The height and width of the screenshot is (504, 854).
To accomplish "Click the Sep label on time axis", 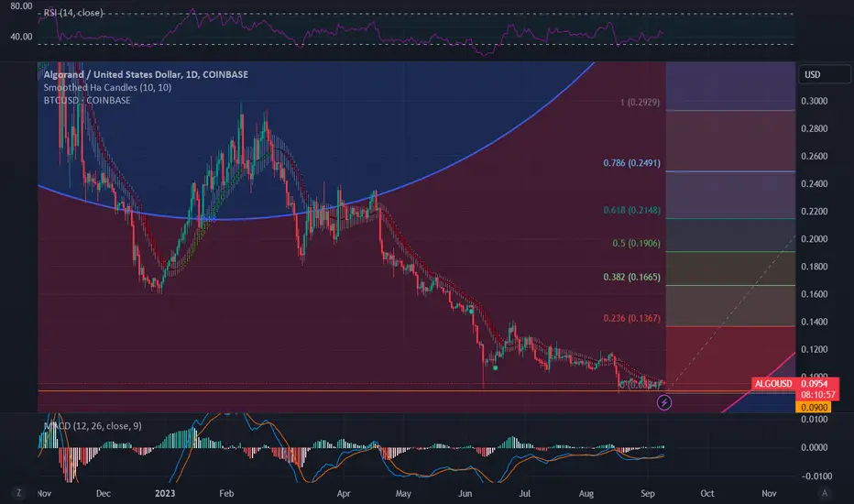I will 648,493.
